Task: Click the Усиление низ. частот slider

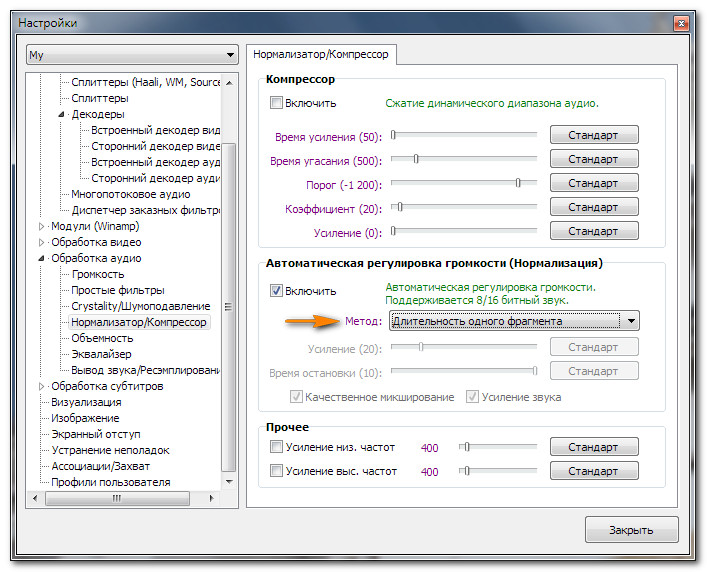Action: (x=498, y=447)
